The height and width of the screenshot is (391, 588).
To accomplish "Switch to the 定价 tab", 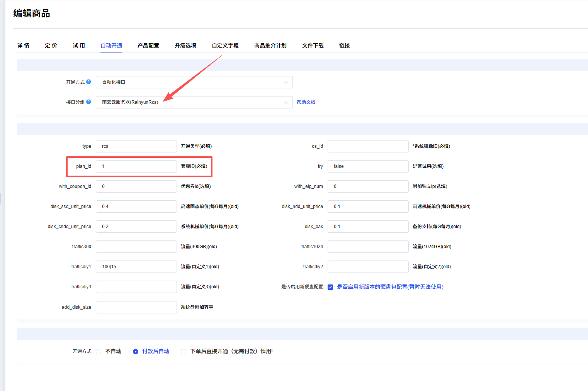I will (x=51, y=46).
